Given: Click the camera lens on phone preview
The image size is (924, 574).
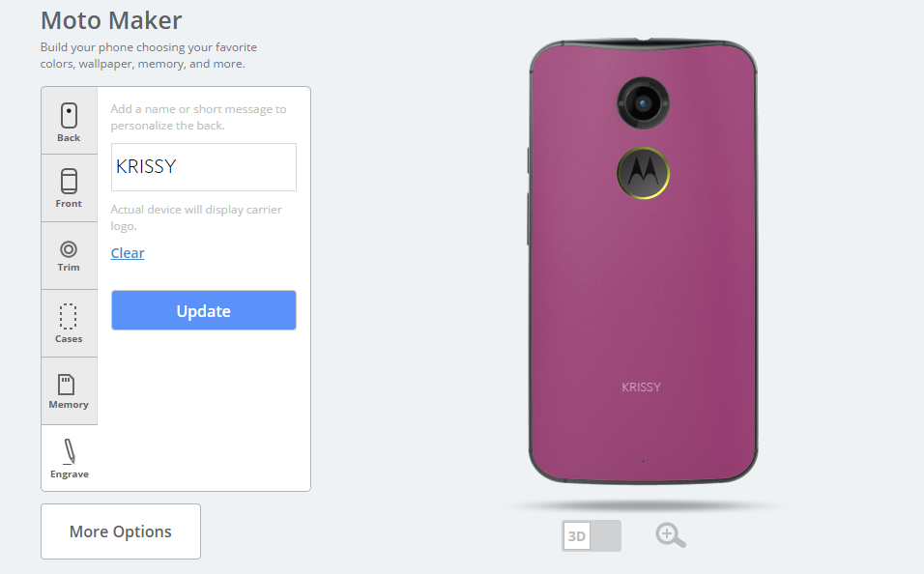Looking at the screenshot, I should tap(643, 103).
